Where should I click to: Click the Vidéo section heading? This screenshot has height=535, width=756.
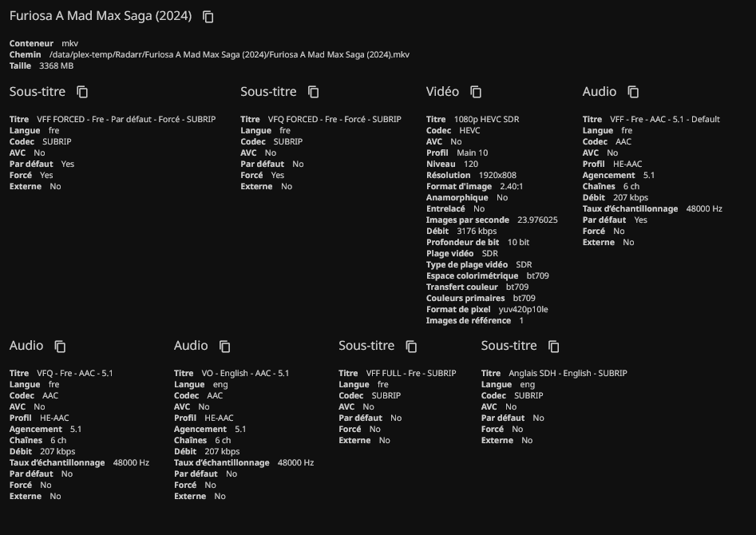click(442, 92)
